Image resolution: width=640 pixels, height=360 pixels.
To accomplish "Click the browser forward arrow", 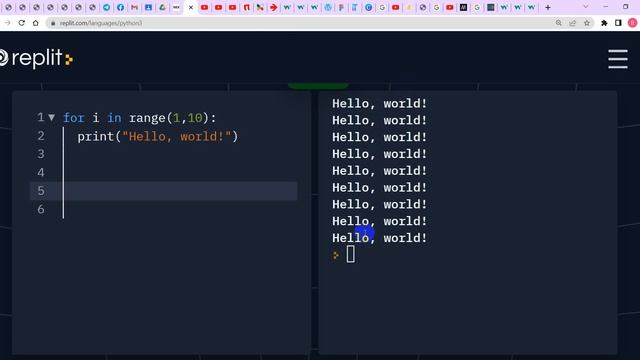I will (7, 23).
